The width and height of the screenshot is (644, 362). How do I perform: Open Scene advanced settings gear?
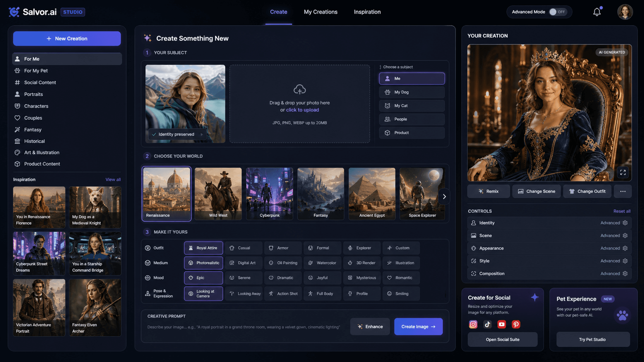coord(625,235)
